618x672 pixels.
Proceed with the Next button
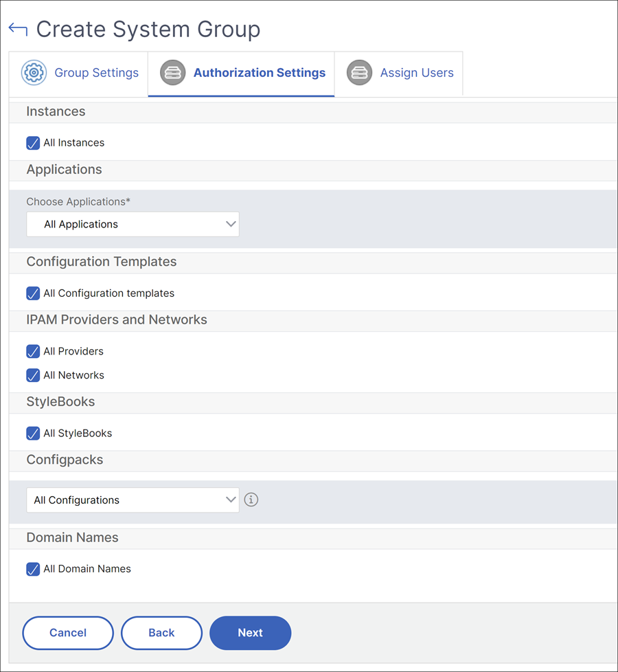pos(251,633)
